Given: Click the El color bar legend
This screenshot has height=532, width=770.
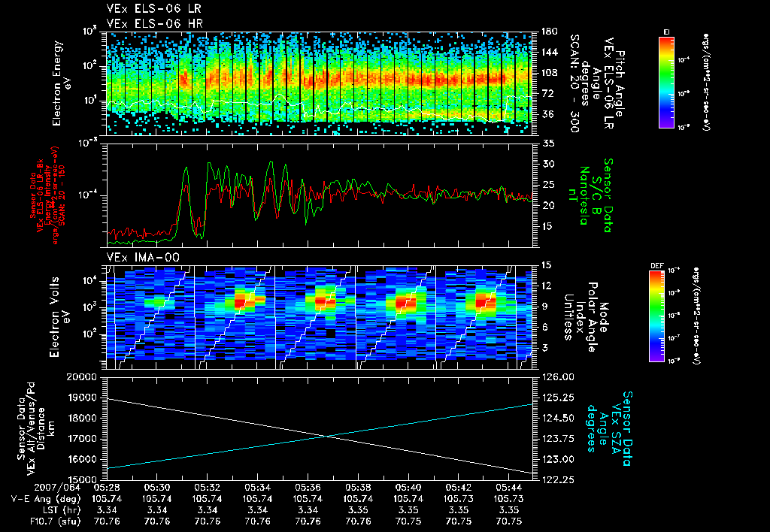Looking at the screenshot, I should click(x=666, y=82).
